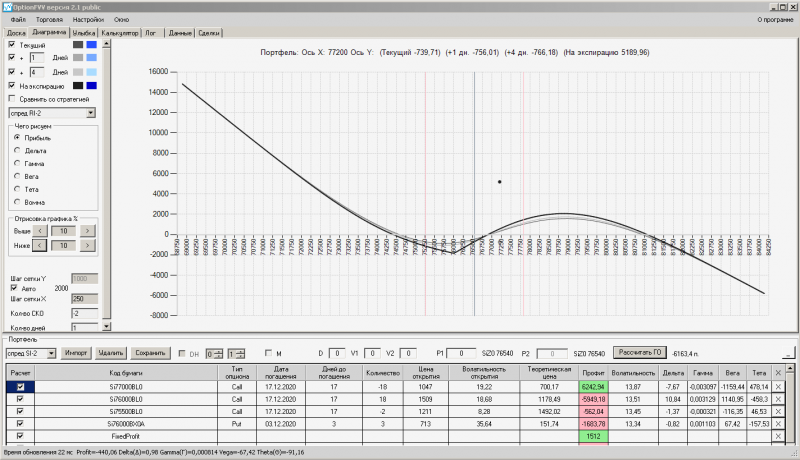Open the О програме menu

(x=775, y=20)
